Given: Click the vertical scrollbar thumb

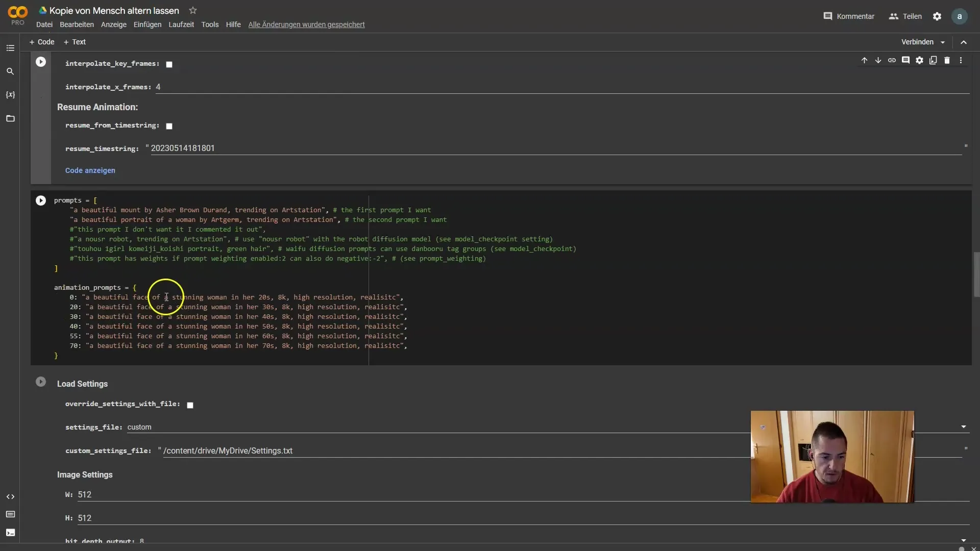Looking at the screenshot, I should [976, 274].
